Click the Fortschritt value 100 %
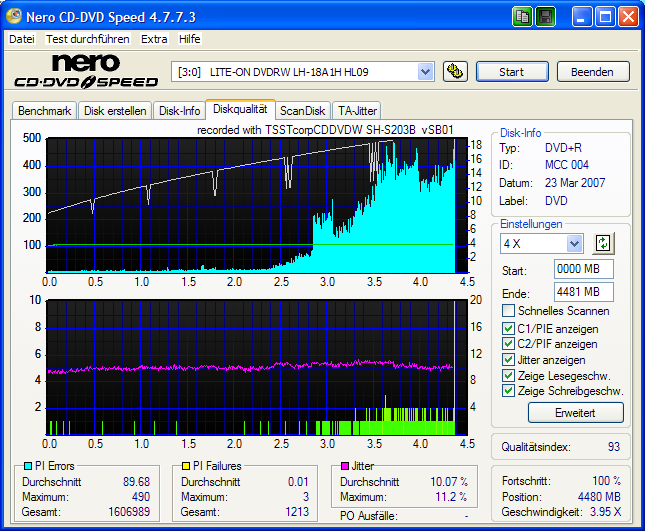This screenshot has width=645, height=531. click(x=606, y=481)
